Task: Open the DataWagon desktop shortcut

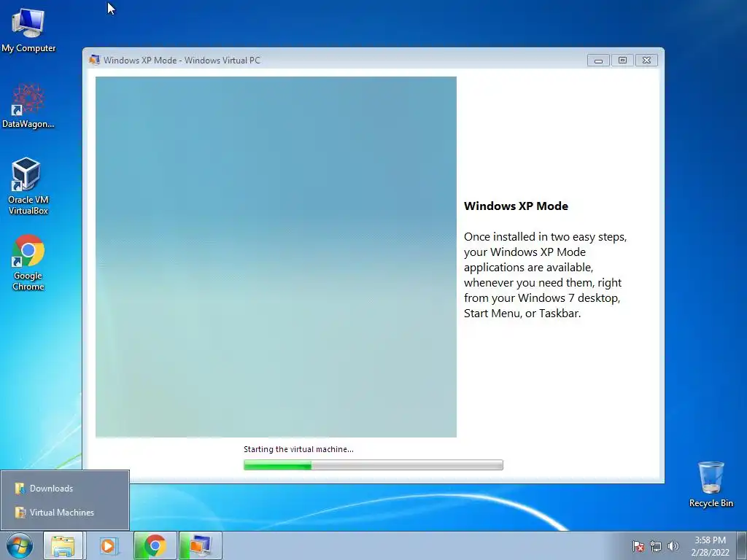Action: click(x=28, y=106)
